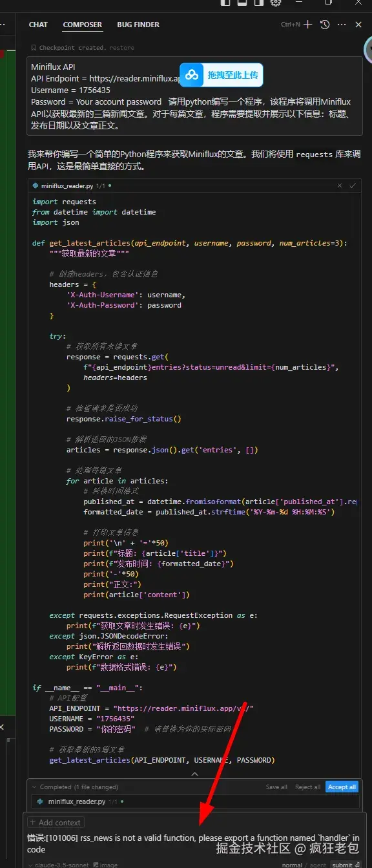Click the Accept all button
The width and height of the screenshot is (372, 868).
click(342, 787)
